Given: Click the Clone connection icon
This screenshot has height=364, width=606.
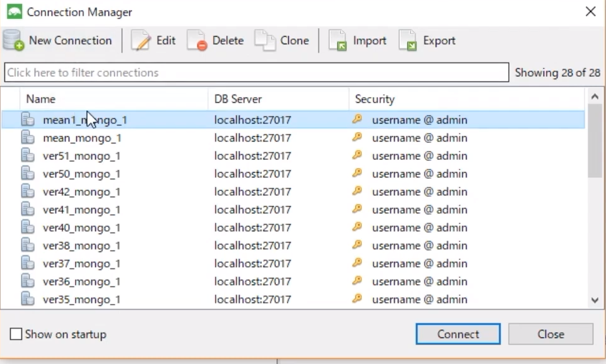Looking at the screenshot, I should click(x=265, y=40).
